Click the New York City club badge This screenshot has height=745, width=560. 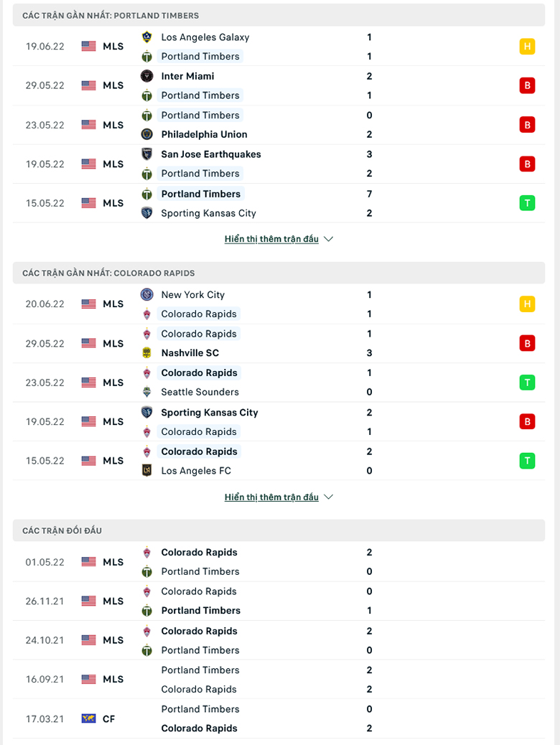pyautogui.click(x=147, y=294)
